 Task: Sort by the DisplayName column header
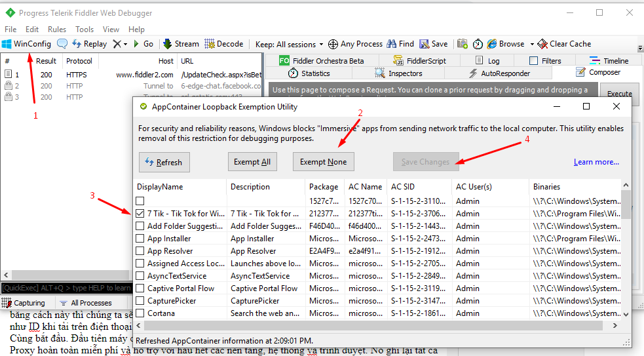click(180, 187)
